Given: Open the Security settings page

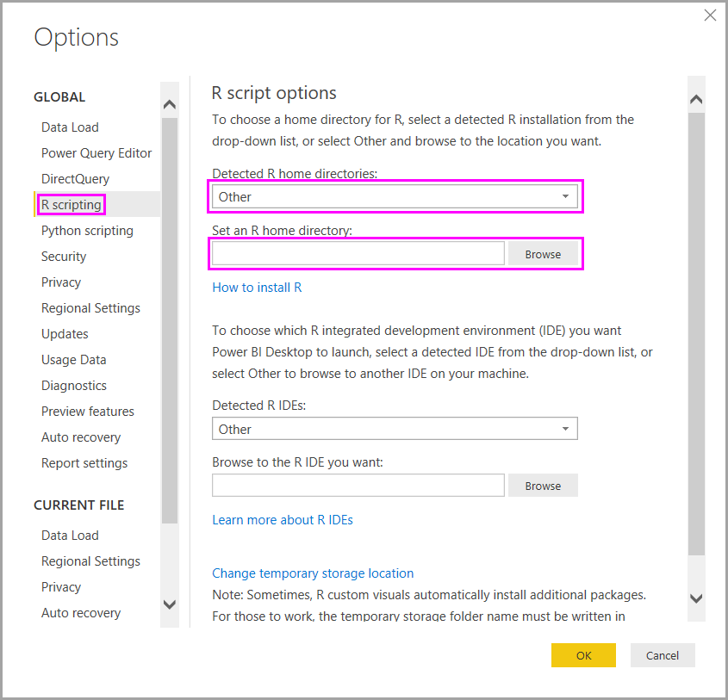Looking at the screenshot, I should [x=64, y=256].
